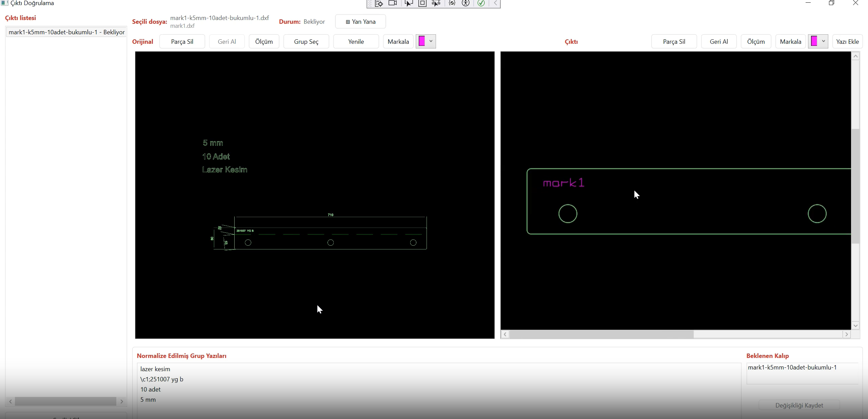Click the green checkmark toolbar icon

(x=481, y=3)
